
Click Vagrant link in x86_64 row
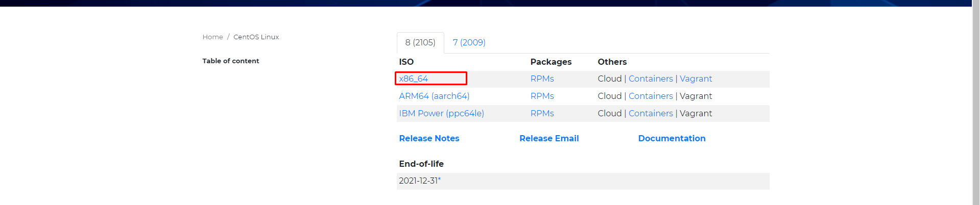tap(696, 79)
